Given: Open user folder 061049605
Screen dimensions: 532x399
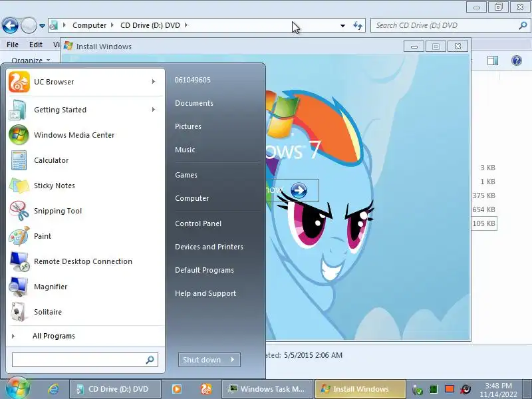Looking at the screenshot, I should [x=192, y=80].
